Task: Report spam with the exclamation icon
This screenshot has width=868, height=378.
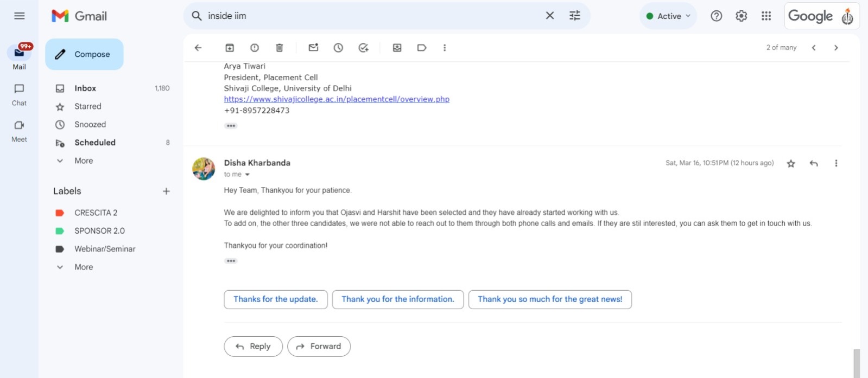Action: click(255, 48)
